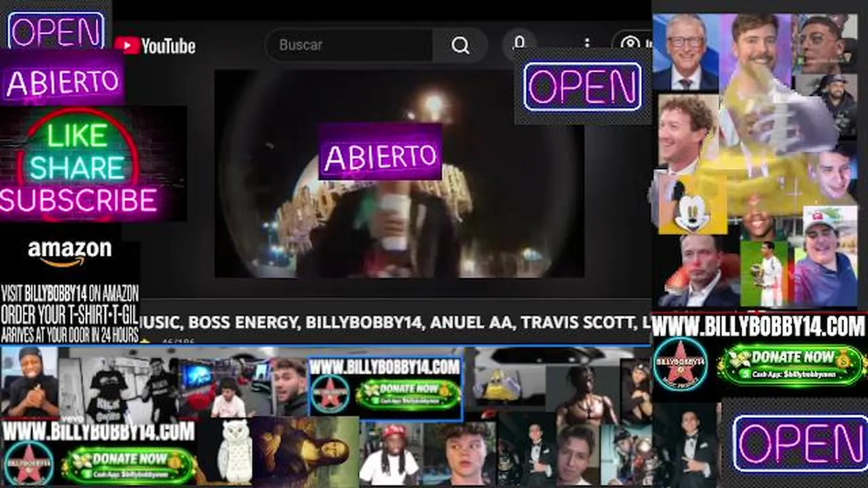Viewport: 868px width, 488px height.
Task: Click WWW.BILLYBOBBY14.COM banner under the photo collage
Action: tap(759, 327)
